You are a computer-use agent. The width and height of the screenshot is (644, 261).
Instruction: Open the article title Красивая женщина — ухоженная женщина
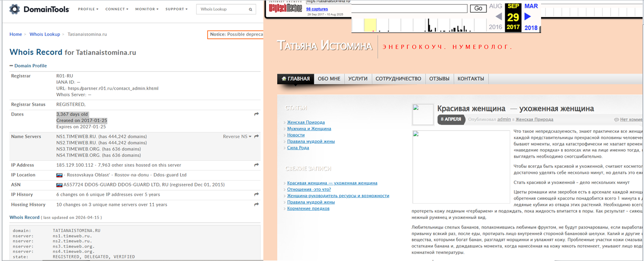[x=516, y=109]
